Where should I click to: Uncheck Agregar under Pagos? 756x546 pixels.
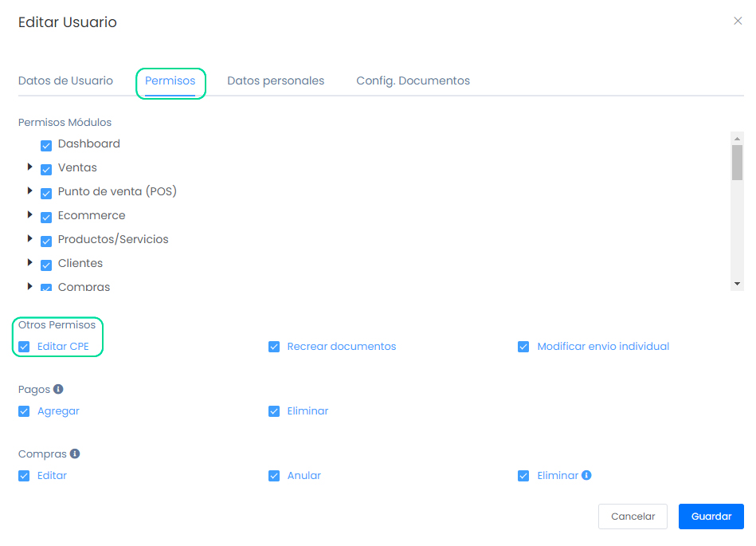[24, 411]
